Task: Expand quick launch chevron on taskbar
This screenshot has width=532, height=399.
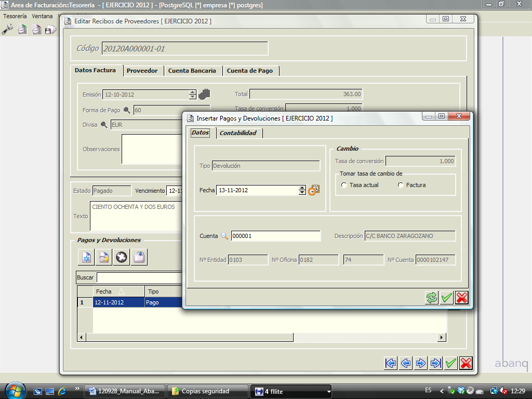Action: coord(77,389)
